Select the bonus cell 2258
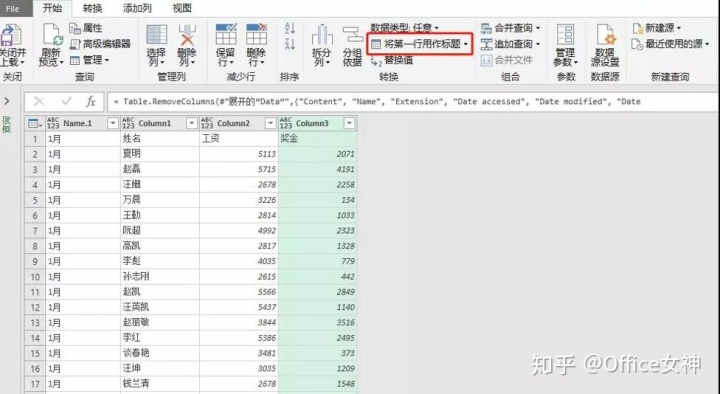 318,185
